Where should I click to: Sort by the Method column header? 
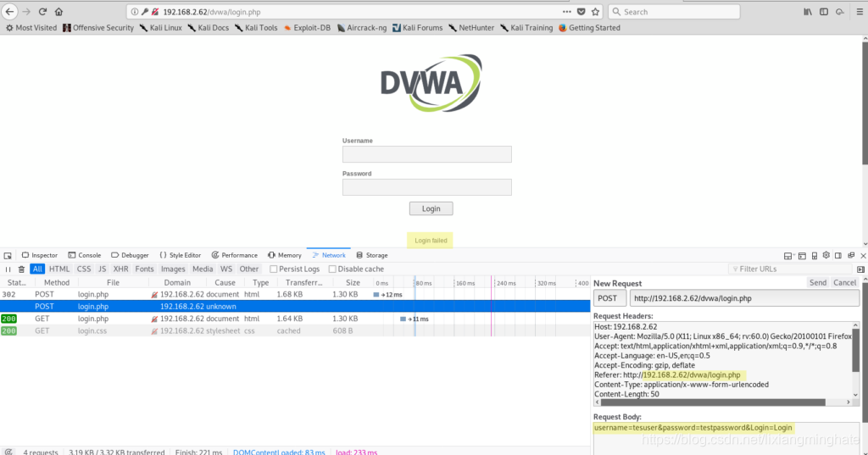click(x=57, y=282)
